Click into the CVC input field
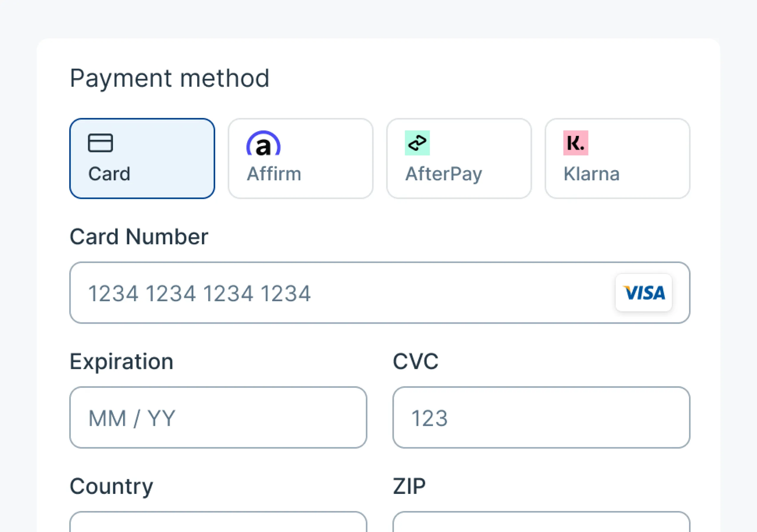The image size is (757, 532). (x=541, y=417)
